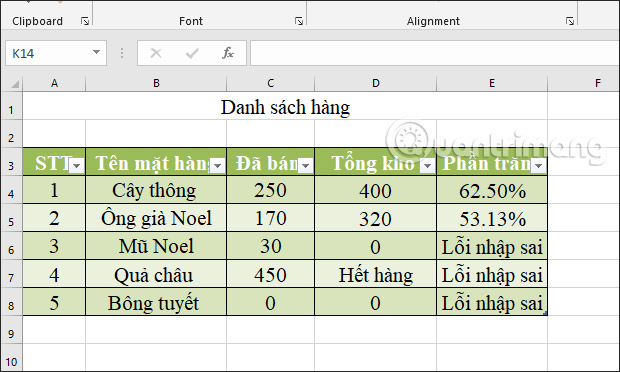Open the Tổng kho filter dropdown
This screenshot has height=372, width=620.
pyautogui.click(x=427, y=166)
